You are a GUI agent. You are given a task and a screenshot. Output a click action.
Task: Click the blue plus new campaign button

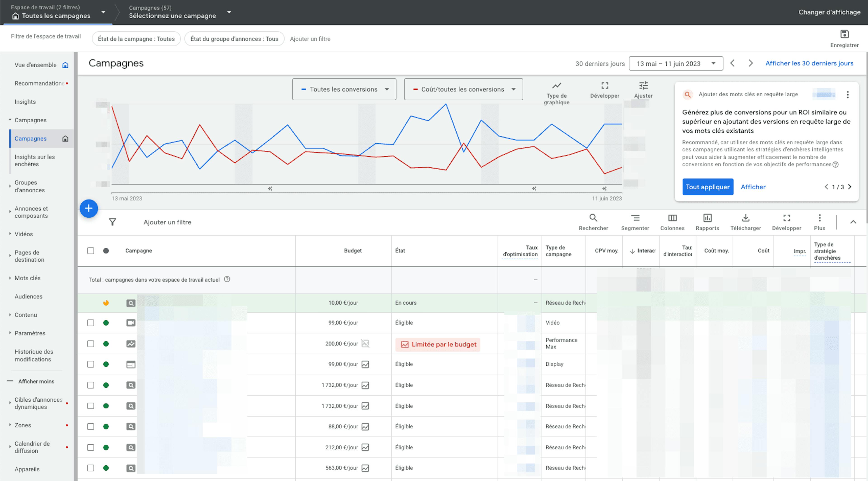(89, 209)
